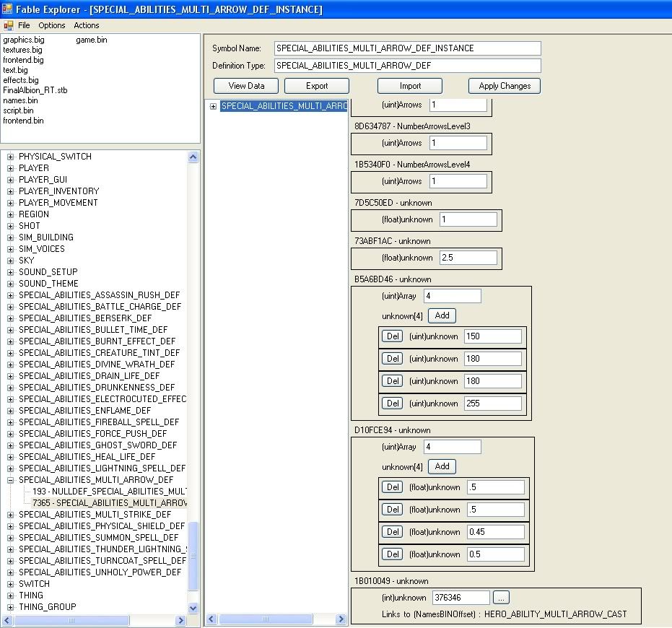Expand the PLAYER_GUI tree node

[x=10, y=180]
